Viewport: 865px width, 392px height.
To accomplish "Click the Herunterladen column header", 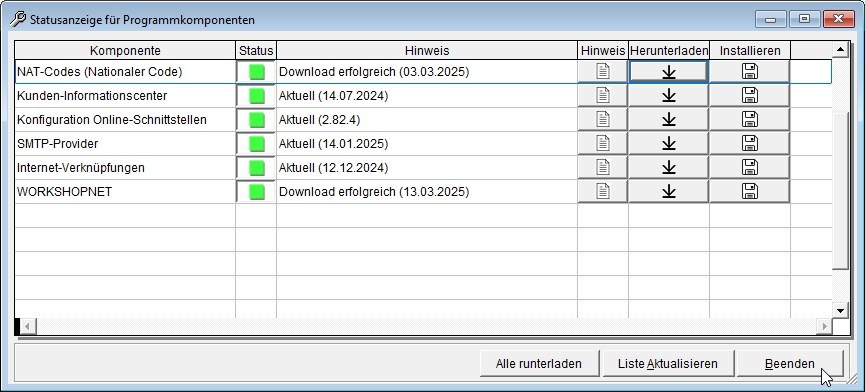I will point(669,51).
